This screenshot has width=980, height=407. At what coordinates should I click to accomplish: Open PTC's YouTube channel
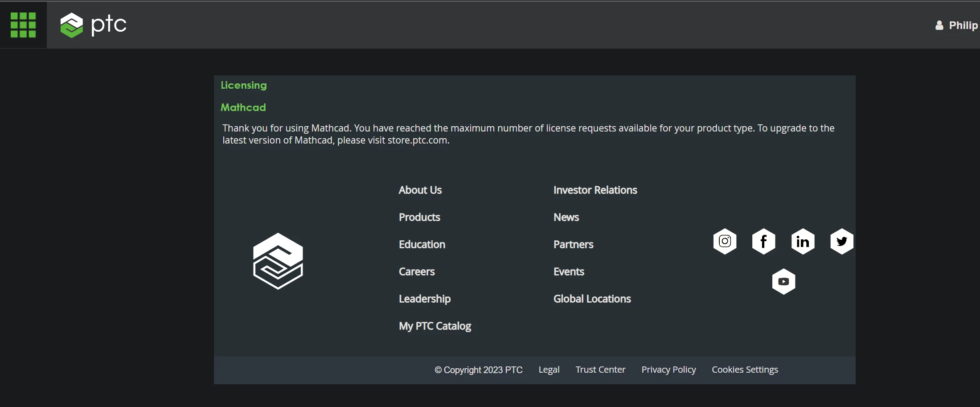[x=784, y=282]
